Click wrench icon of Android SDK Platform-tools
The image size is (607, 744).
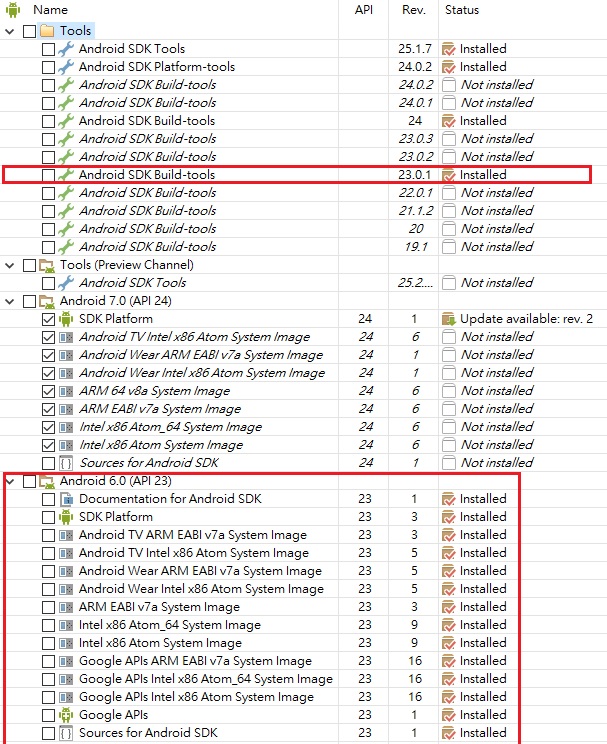tap(66, 67)
